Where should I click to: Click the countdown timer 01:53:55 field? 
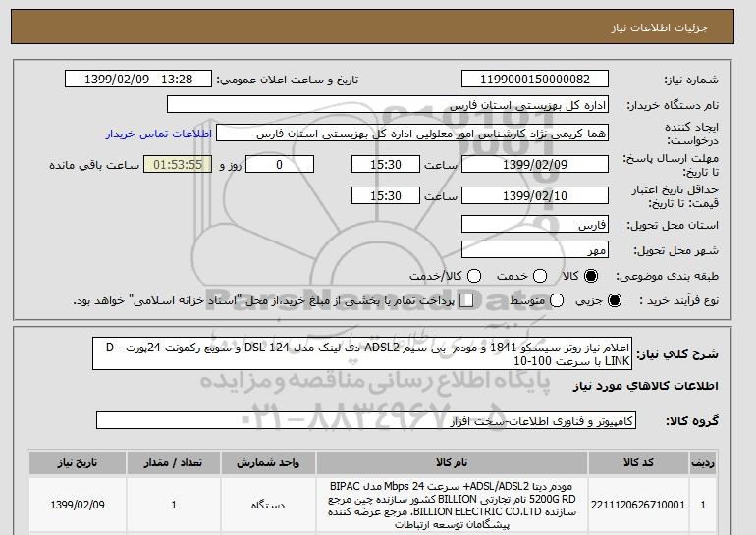coord(178,164)
